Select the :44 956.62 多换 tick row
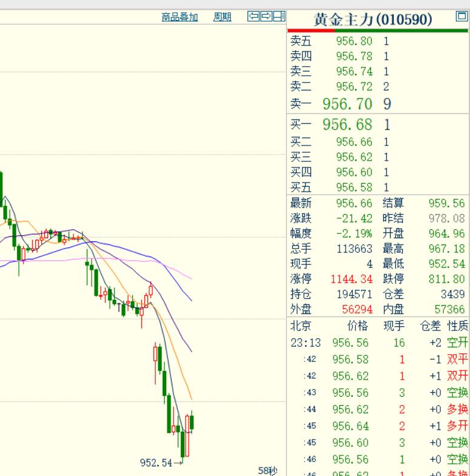The width and height of the screenshot is (470, 476). [x=378, y=409]
